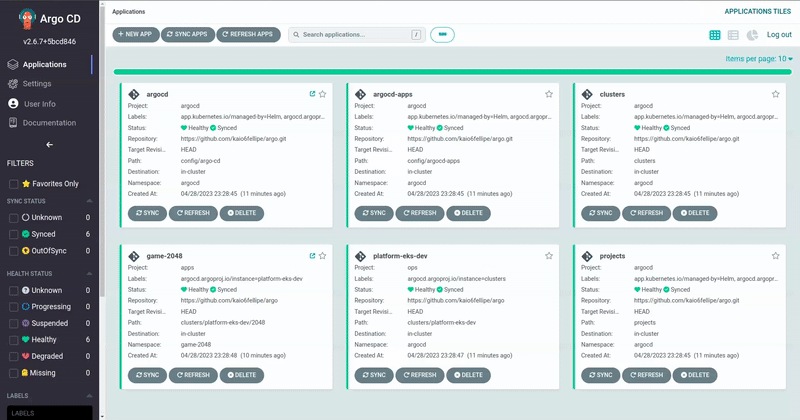Click the Sync Apps button
The width and height of the screenshot is (800, 420).
(x=188, y=34)
